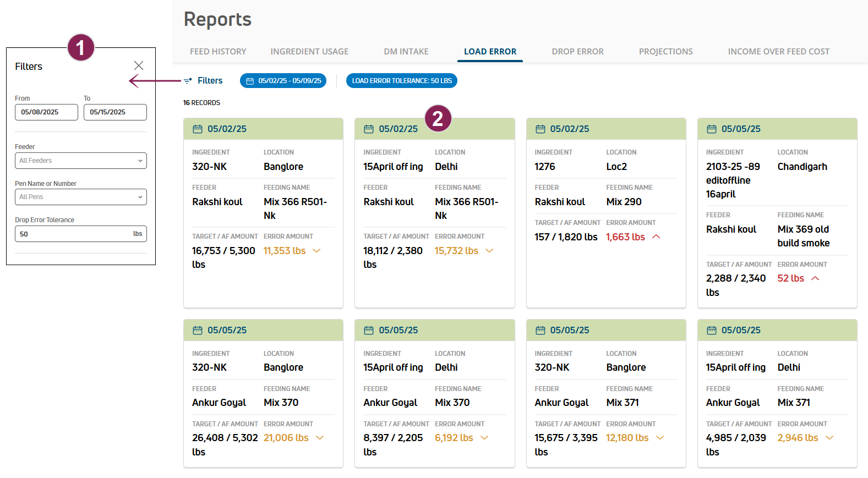The image size is (868, 478).
Task: Expand the 15,732 lbs error chevron
Action: (489, 251)
